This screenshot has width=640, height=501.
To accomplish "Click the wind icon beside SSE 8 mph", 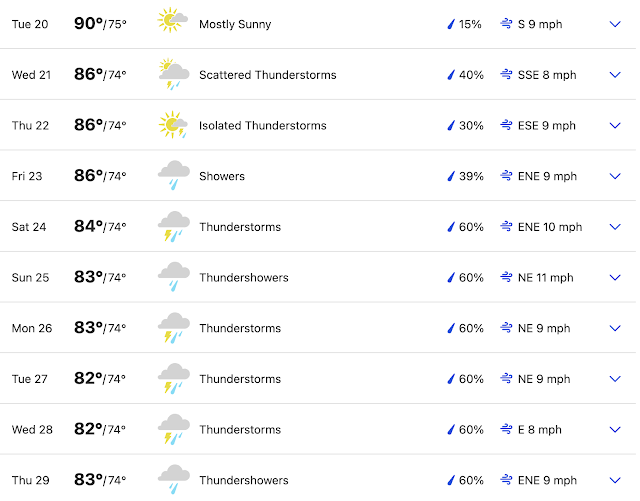I will 506,75.
